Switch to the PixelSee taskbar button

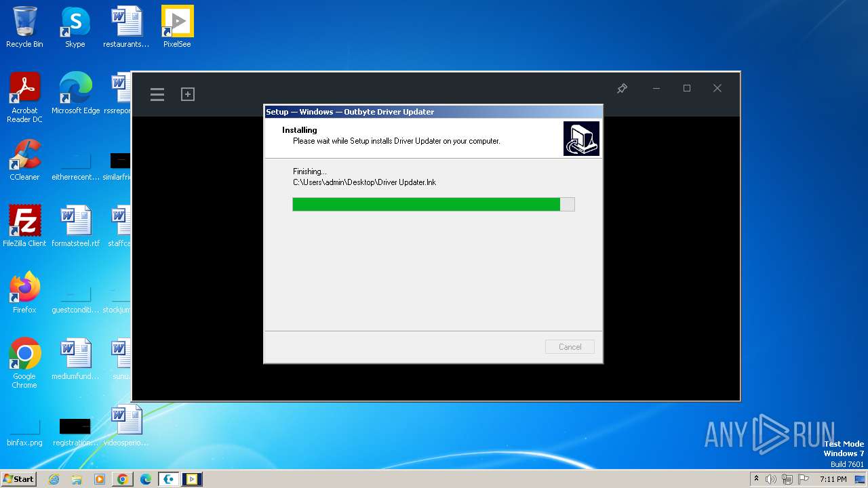coord(192,479)
